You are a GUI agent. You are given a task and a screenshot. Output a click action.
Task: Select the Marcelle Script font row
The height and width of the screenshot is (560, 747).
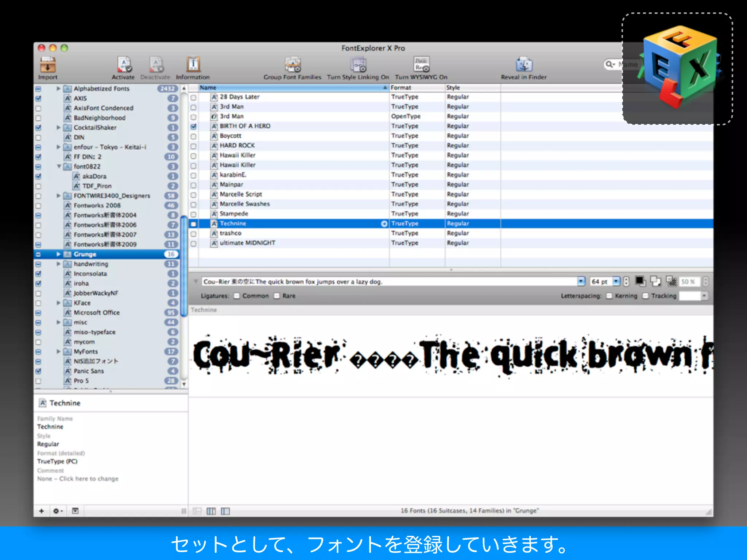tap(241, 194)
